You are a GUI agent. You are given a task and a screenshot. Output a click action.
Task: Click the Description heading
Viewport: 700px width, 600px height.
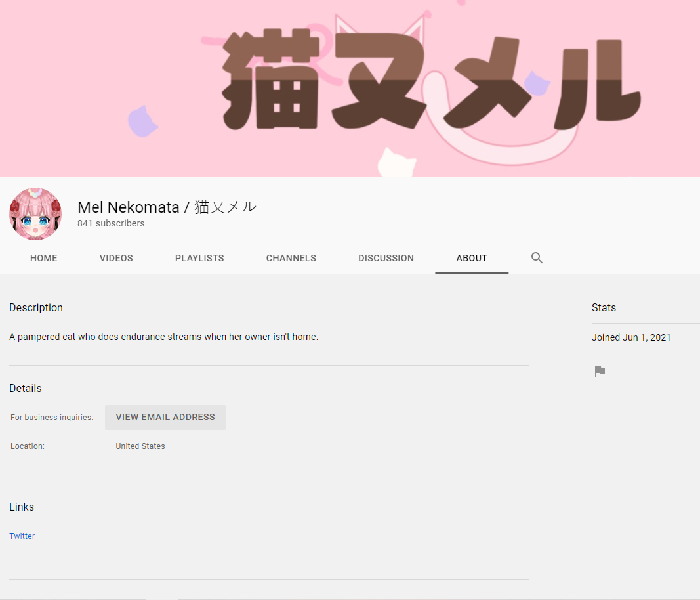coord(36,308)
